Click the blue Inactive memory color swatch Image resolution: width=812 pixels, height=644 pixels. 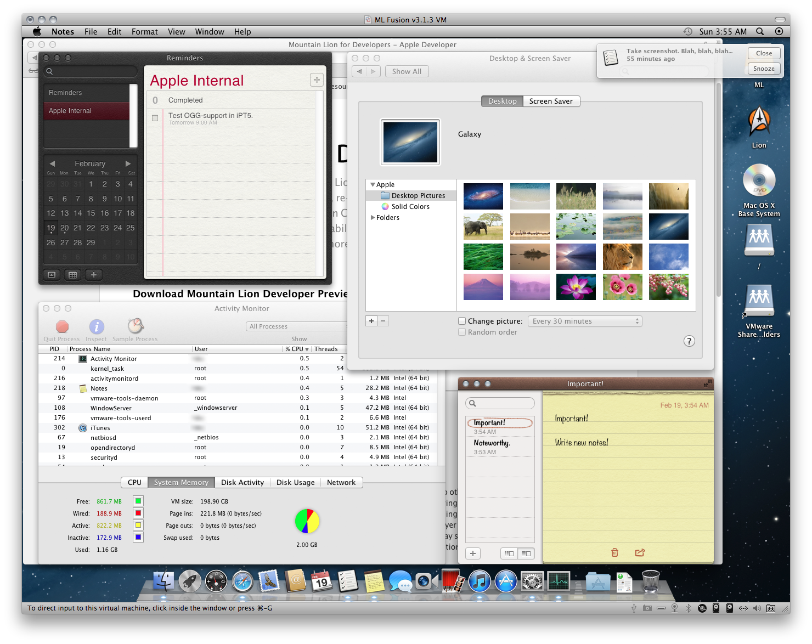click(138, 537)
